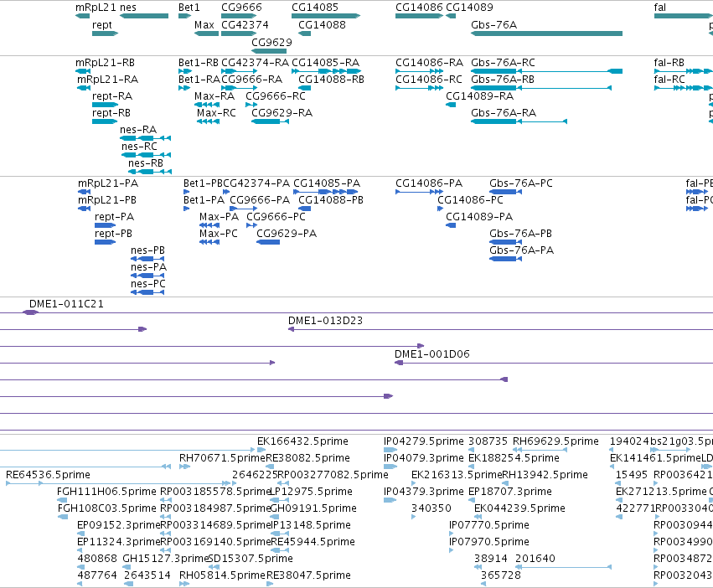Viewport: 713px width, 588px height.
Task: Select EST IP07770.5prime label
Action: (x=489, y=526)
